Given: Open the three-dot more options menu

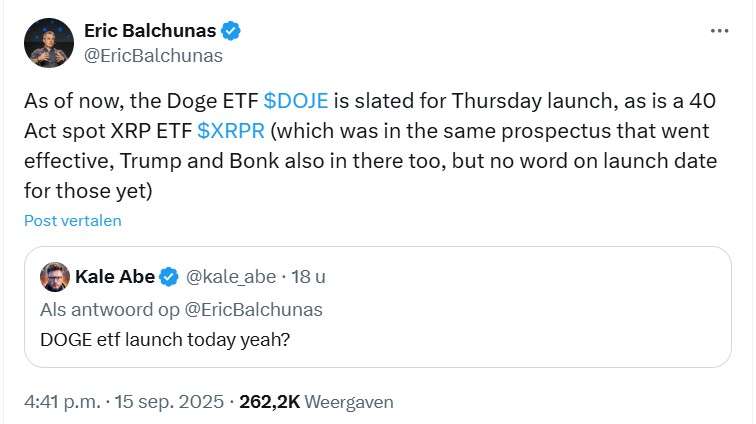Looking at the screenshot, I should [x=719, y=31].
